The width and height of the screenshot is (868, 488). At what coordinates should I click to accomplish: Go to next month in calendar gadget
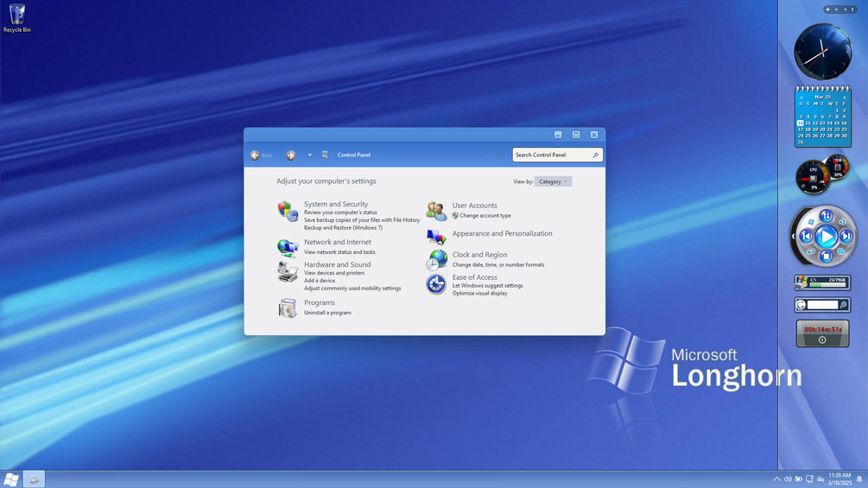pyautogui.click(x=845, y=98)
